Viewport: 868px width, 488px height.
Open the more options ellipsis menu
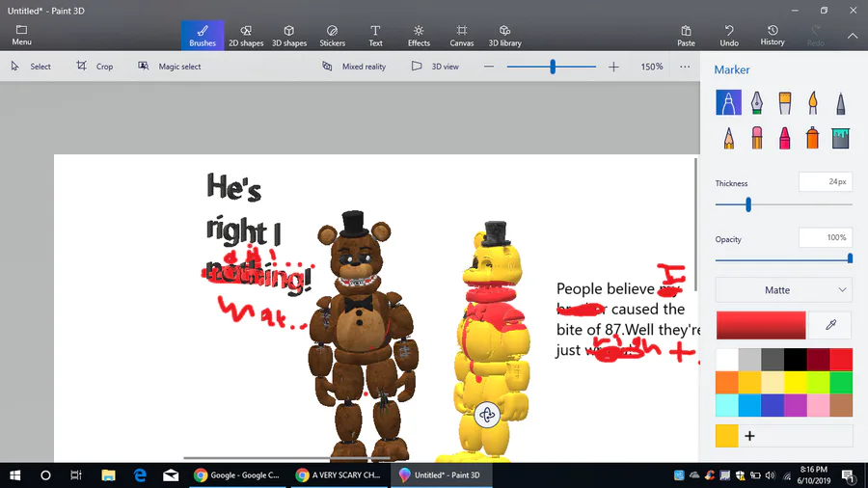pyautogui.click(x=685, y=67)
